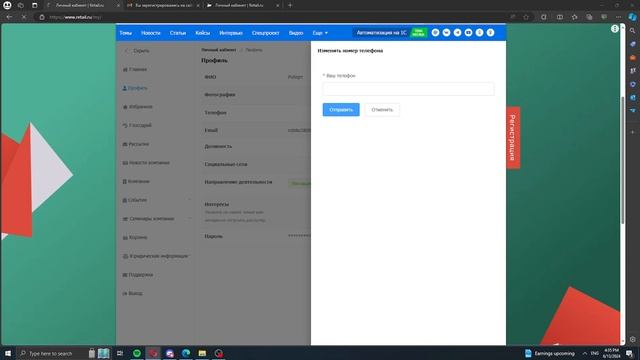Open 'События' in the sidebar
The width and height of the screenshot is (640, 360).
coord(134,200)
